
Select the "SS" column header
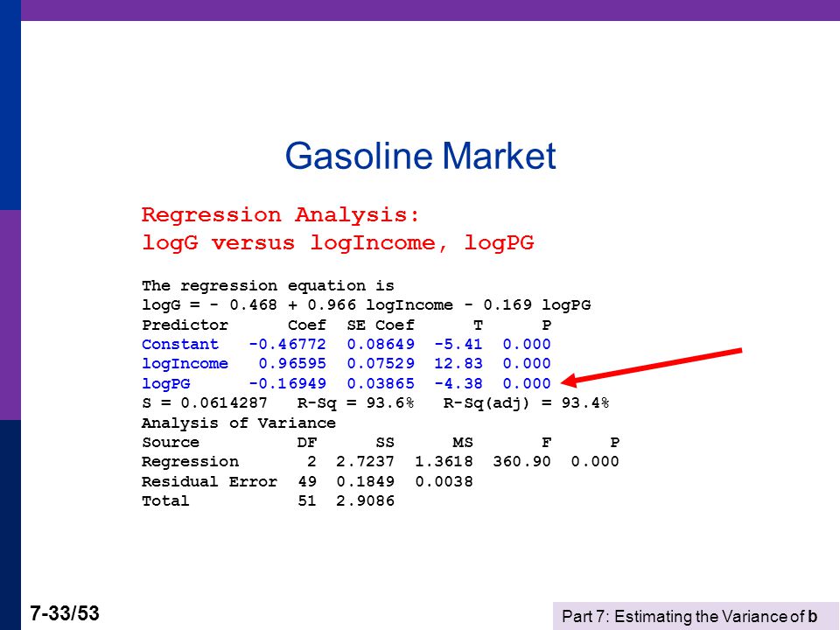[385, 443]
